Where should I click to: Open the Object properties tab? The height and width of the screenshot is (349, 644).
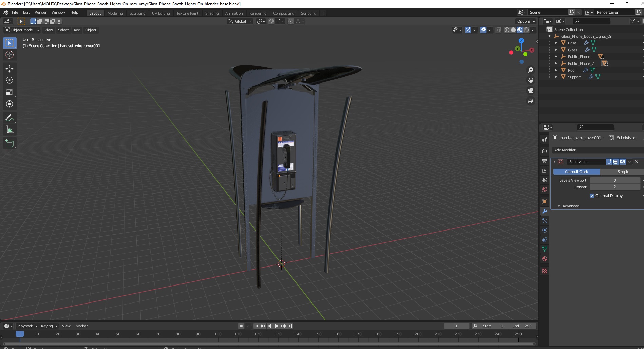click(545, 202)
